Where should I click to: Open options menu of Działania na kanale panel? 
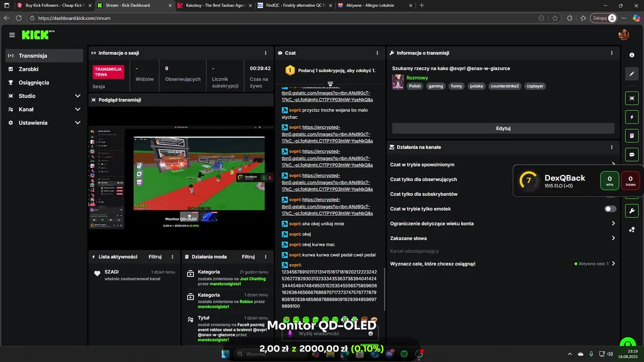[x=612, y=147]
